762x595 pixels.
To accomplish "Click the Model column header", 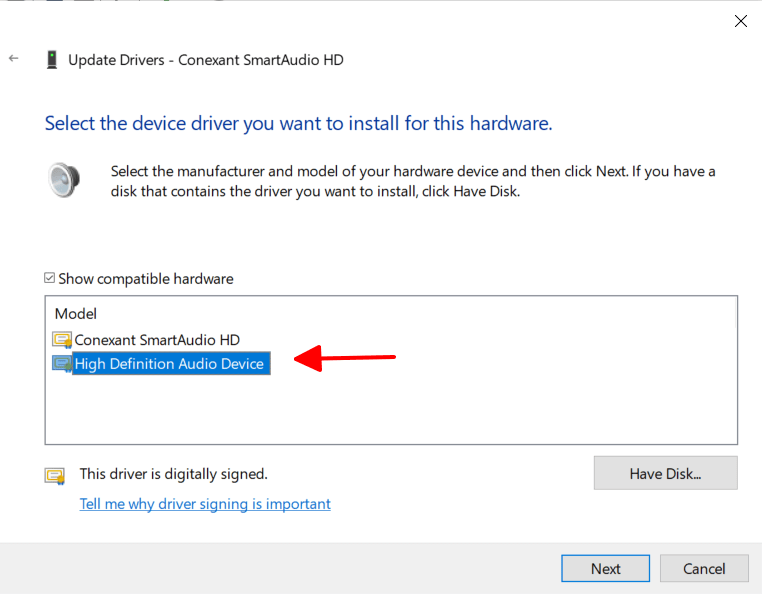I will (x=77, y=314).
